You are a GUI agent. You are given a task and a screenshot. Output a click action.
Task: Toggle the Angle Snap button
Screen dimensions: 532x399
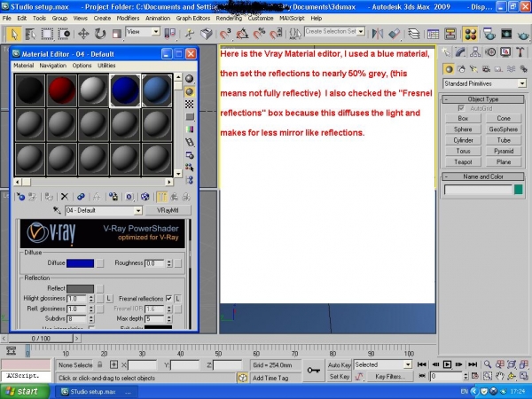pos(242,34)
